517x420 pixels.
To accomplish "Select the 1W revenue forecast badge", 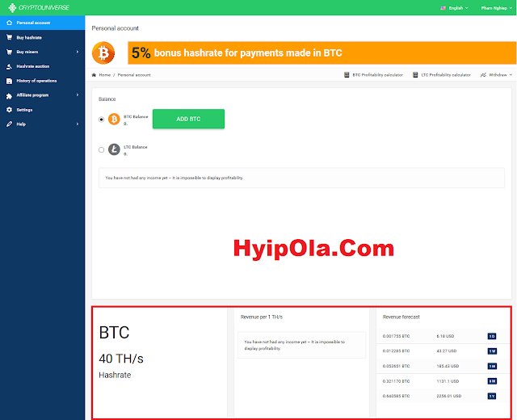I will tap(492, 351).
